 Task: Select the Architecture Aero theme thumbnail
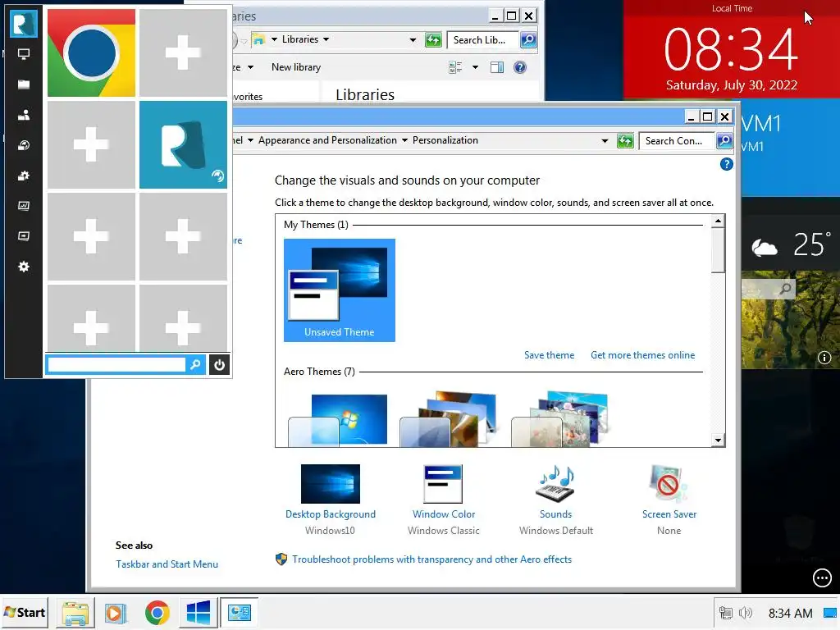pos(450,419)
